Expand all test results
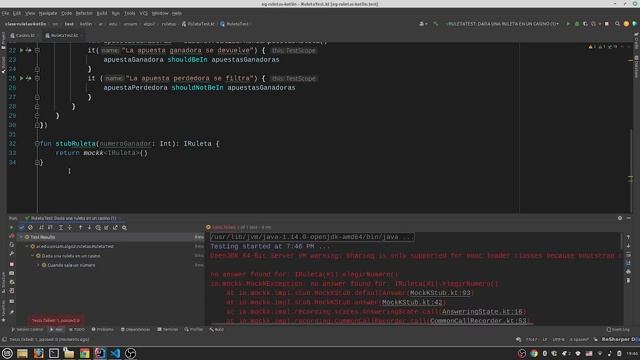Screen dimensions: 640x360 coord(61,227)
